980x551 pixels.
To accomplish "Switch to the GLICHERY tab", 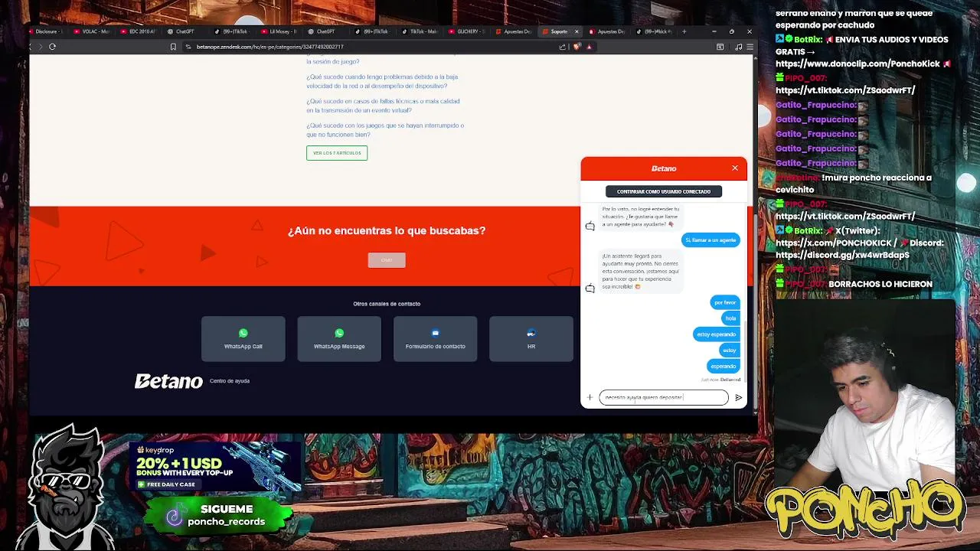I will [466, 31].
